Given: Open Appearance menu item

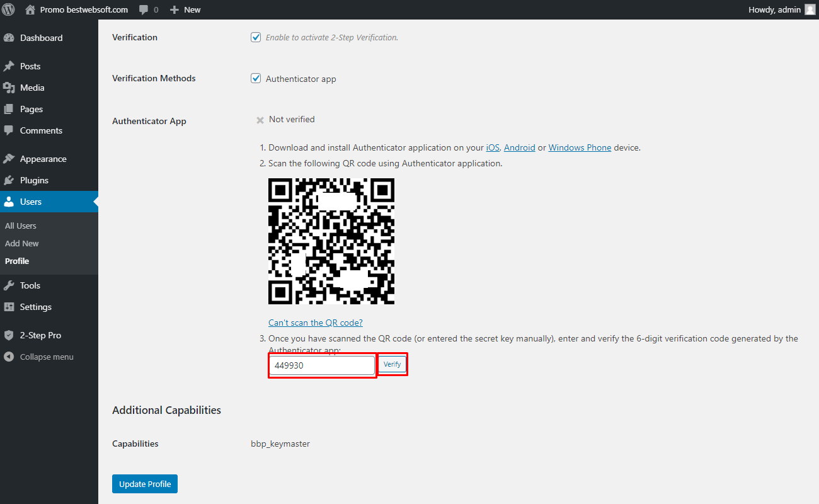Looking at the screenshot, I should [49, 159].
